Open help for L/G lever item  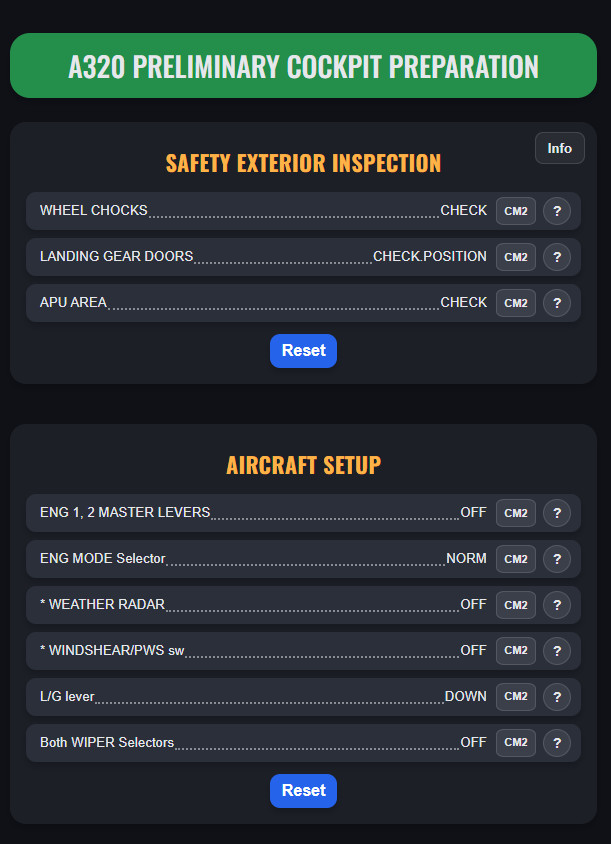(x=557, y=697)
